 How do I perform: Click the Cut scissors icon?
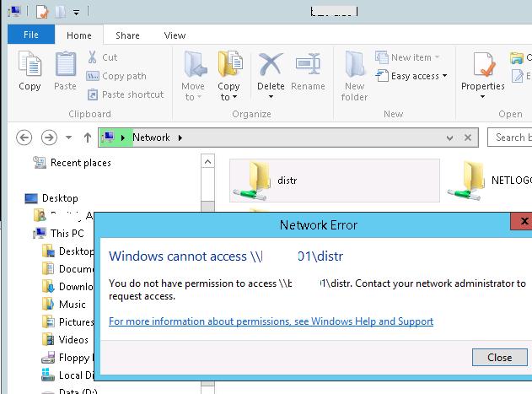coord(93,57)
